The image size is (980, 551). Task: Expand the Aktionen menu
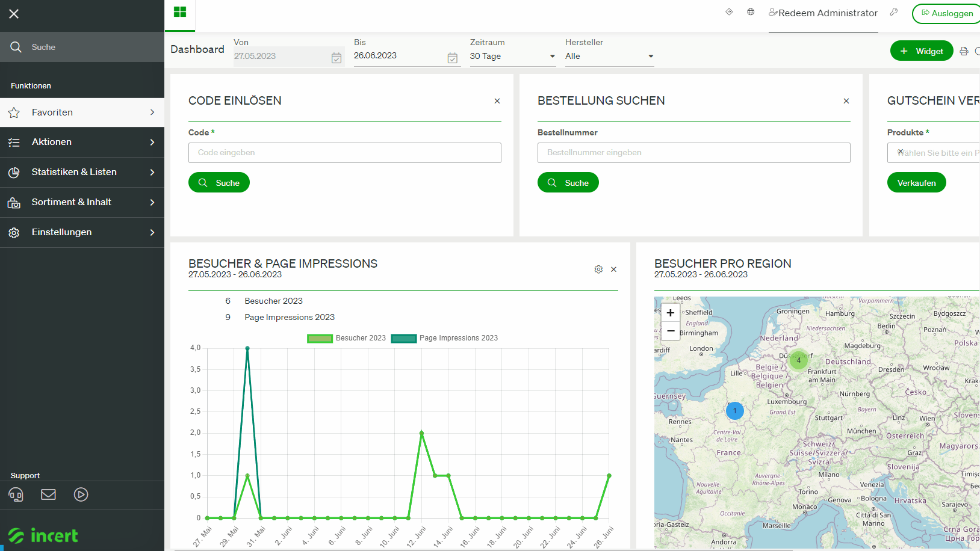pos(82,142)
